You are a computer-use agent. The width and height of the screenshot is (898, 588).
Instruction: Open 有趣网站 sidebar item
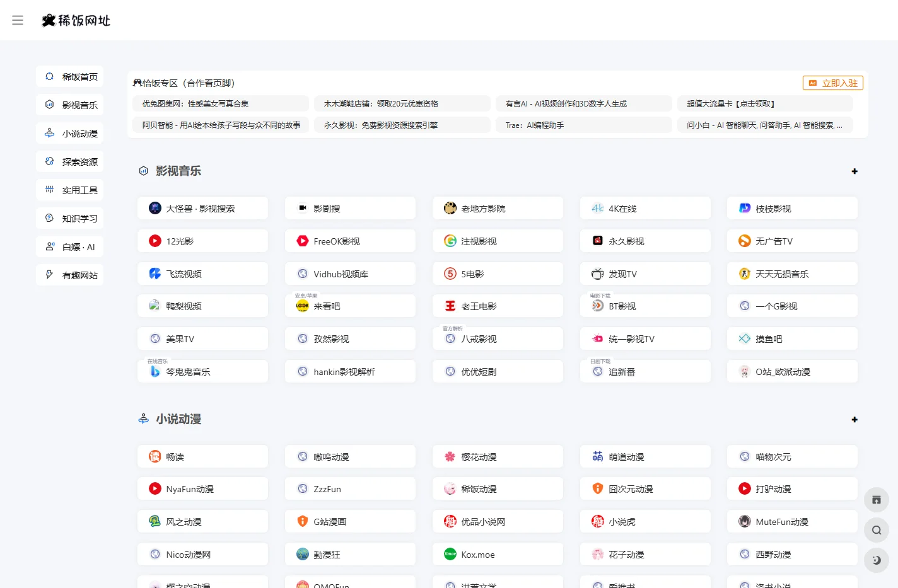point(70,275)
